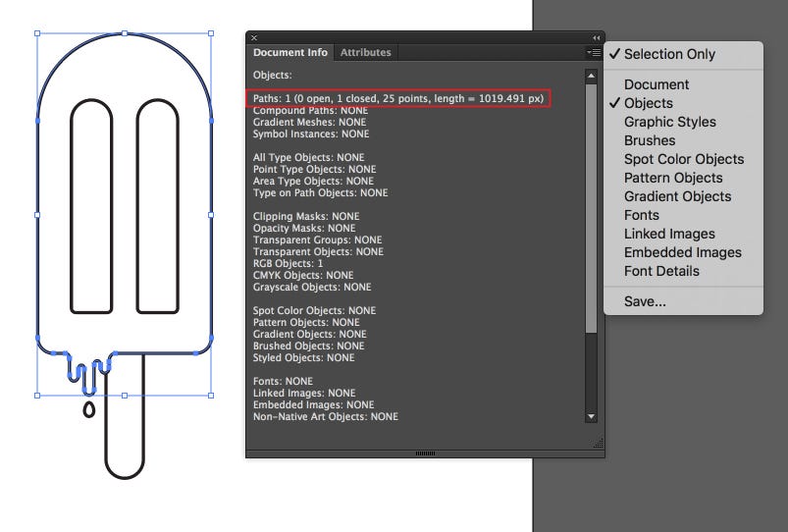Click the 'Transparent Objects: NONE' line
Screen dimensions: 788x532
318,251
